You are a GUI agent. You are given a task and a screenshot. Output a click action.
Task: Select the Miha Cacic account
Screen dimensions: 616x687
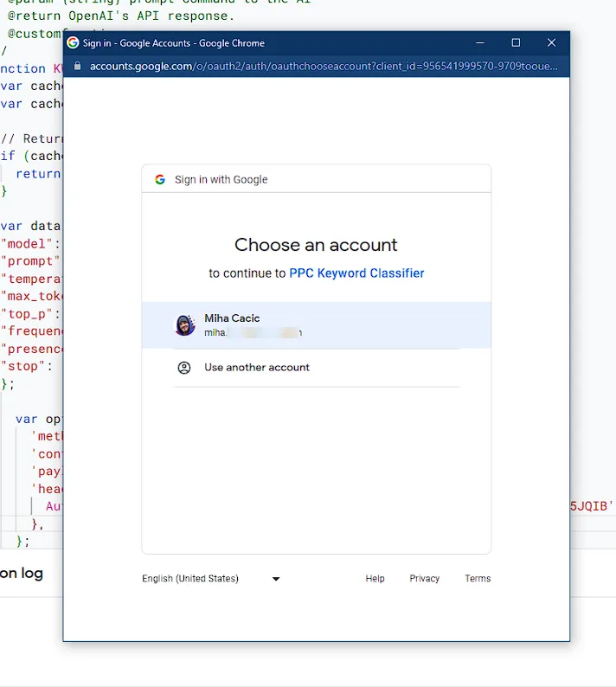point(316,325)
